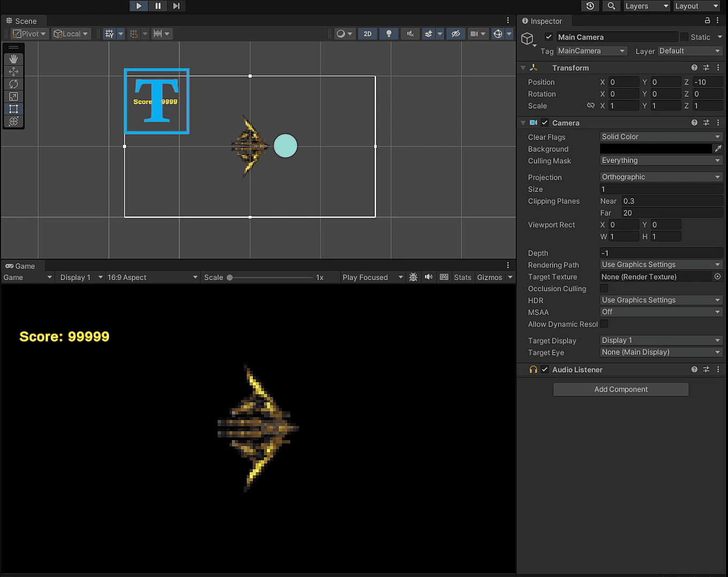The image size is (728, 577).
Task: Click the Stats button in Game view
Action: [x=462, y=277]
